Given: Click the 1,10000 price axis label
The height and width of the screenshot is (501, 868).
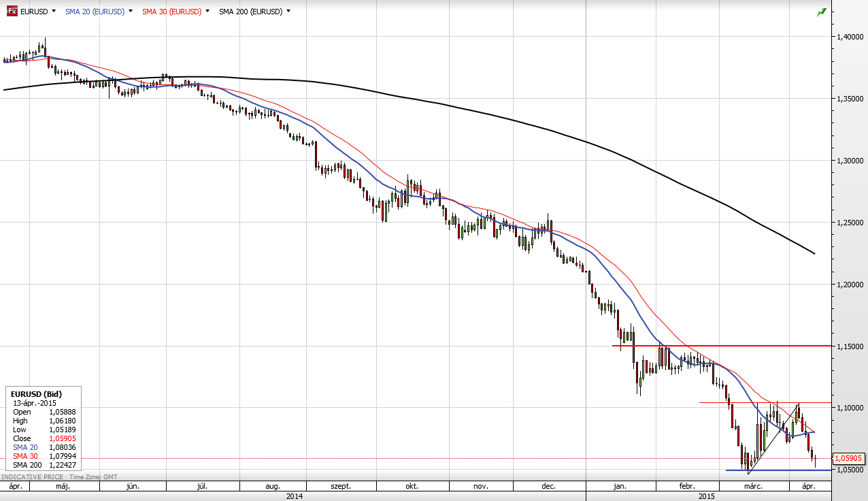Looking at the screenshot, I should [x=851, y=408].
